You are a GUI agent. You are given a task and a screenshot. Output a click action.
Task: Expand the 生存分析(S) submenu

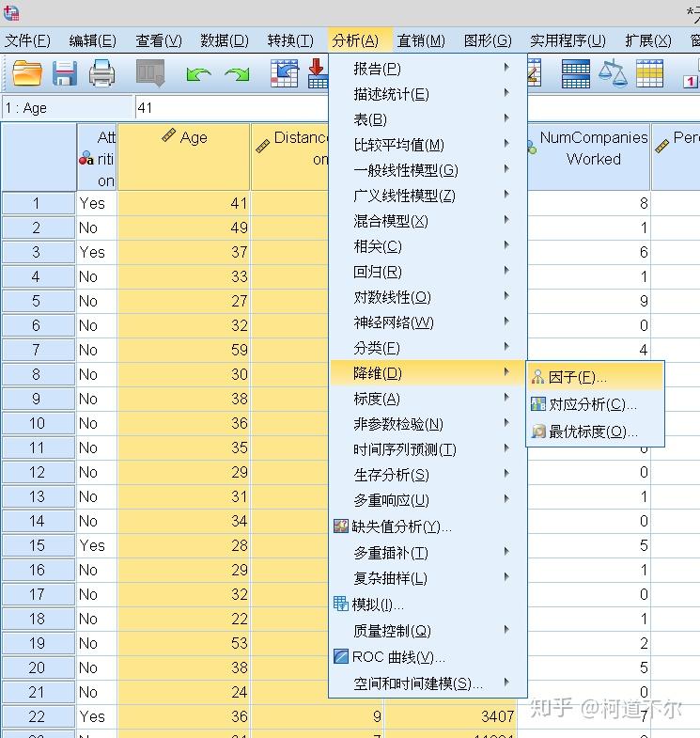[x=428, y=475]
